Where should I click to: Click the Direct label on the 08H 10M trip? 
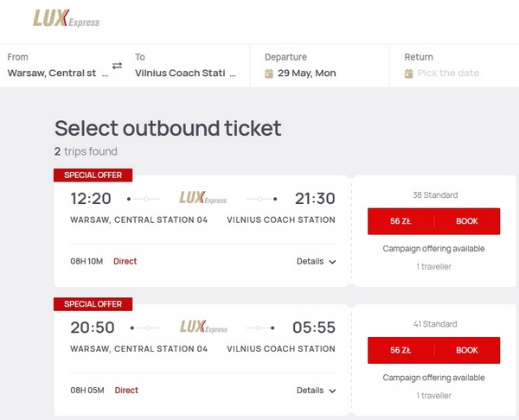click(x=125, y=261)
